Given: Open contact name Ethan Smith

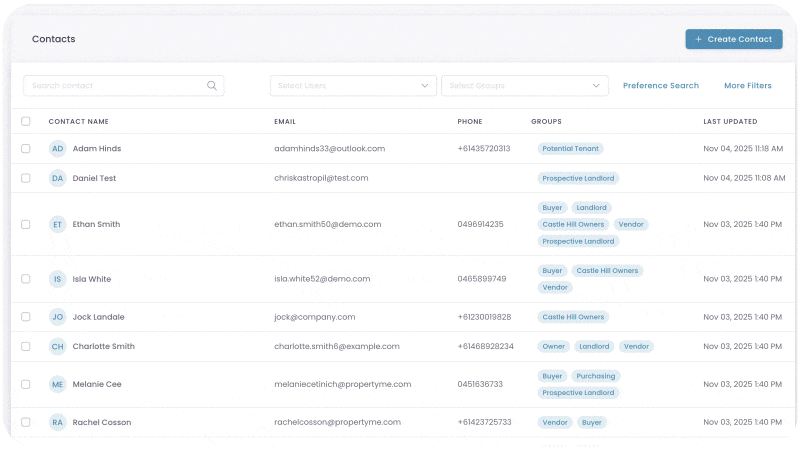Looking at the screenshot, I should tap(96, 224).
